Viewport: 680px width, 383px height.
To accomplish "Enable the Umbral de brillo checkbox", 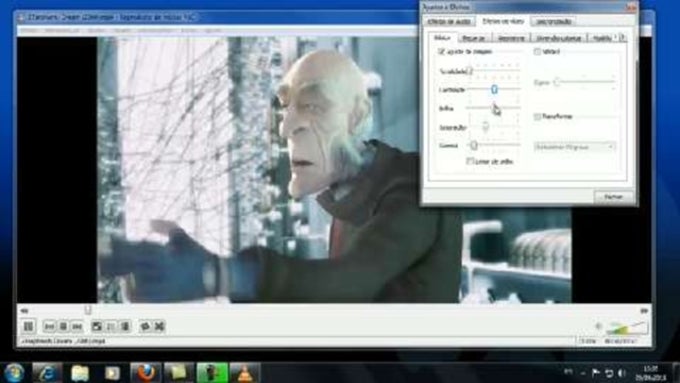I will (470, 161).
